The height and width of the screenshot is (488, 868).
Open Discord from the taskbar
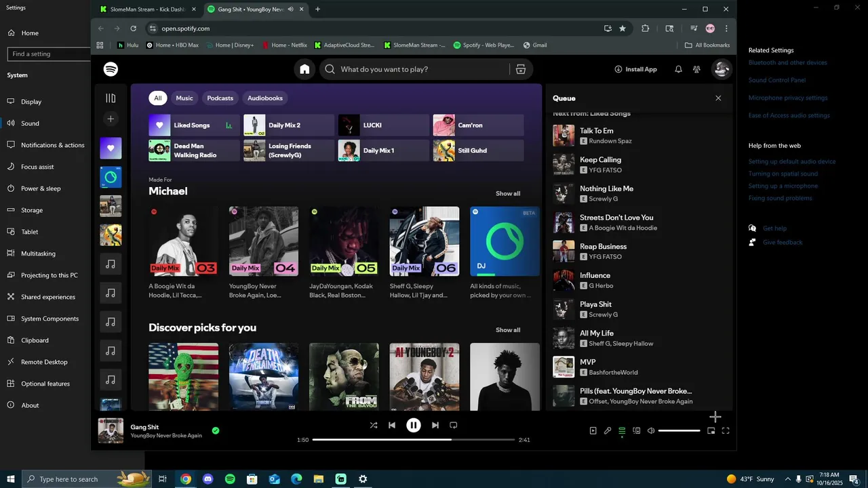point(208,479)
